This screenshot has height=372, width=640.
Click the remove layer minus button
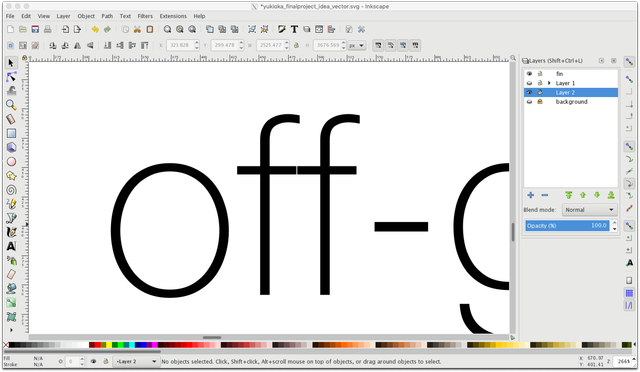(544, 195)
